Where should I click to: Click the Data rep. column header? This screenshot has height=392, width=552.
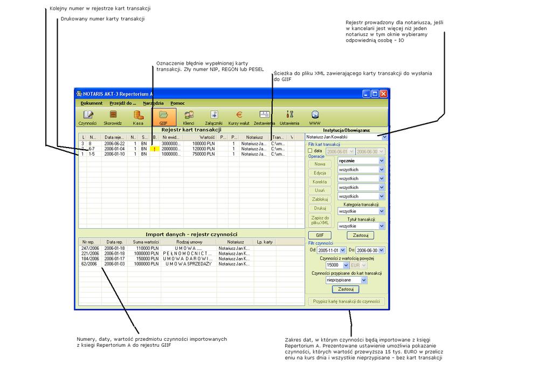[114, 242]
